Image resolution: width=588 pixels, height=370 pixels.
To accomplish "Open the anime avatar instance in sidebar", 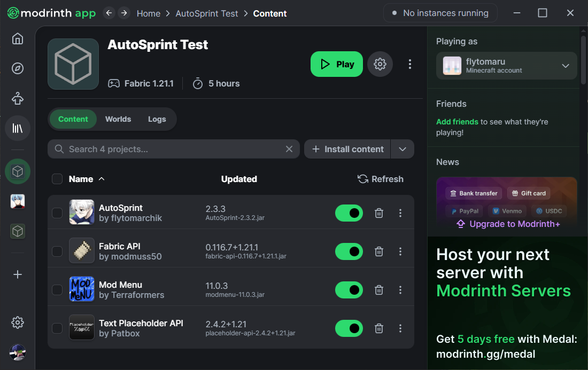I will (x=18, y=201).
